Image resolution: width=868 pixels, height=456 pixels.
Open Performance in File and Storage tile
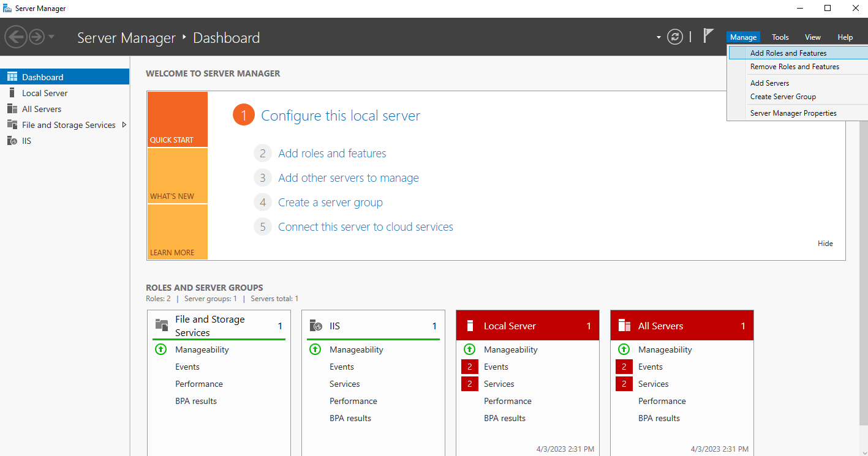pyautogui.click(x=199, y=384)
